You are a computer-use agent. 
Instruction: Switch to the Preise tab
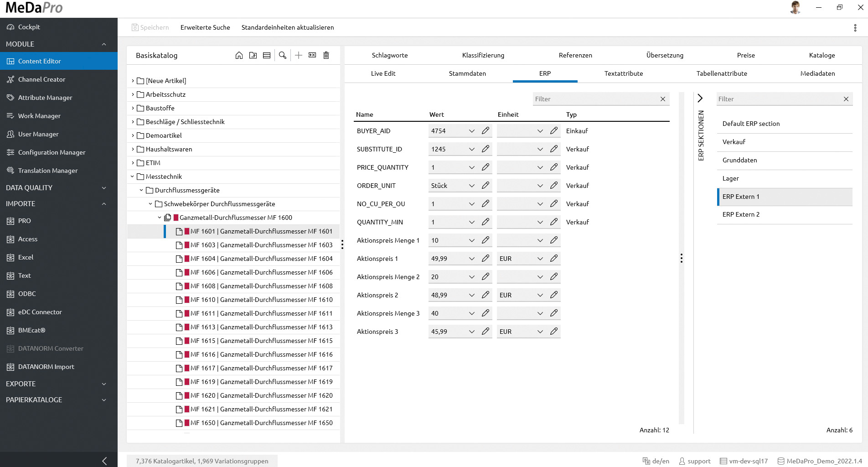746,55
